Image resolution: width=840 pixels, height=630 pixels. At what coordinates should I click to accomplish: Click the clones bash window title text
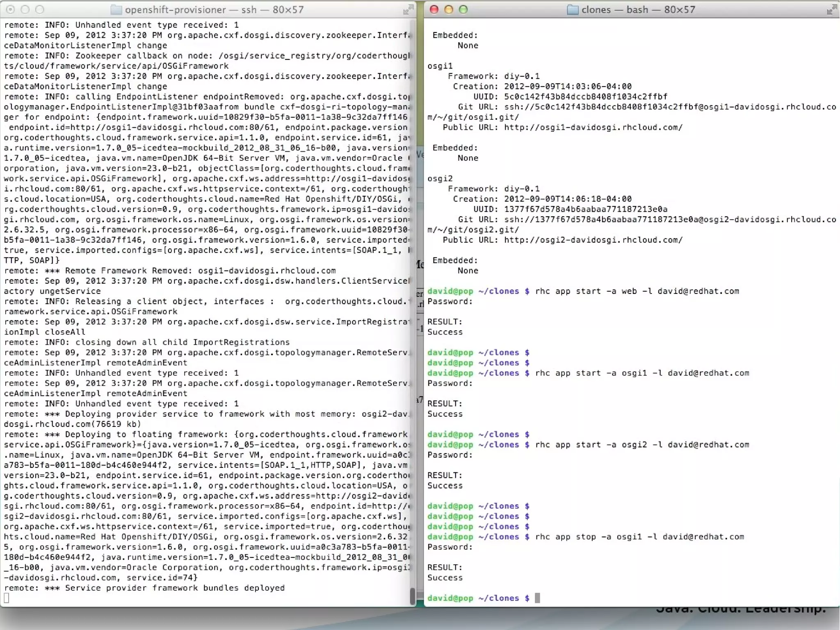point(638,9)
